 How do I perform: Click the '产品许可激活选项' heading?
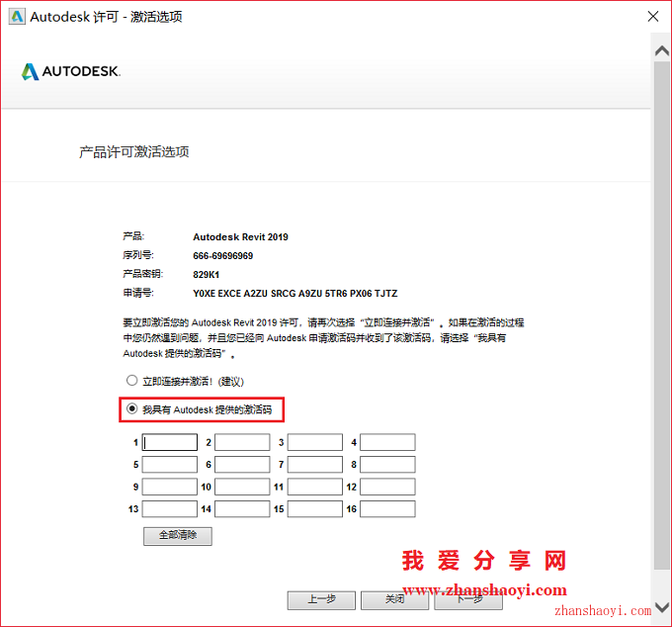tap(134, 152)
